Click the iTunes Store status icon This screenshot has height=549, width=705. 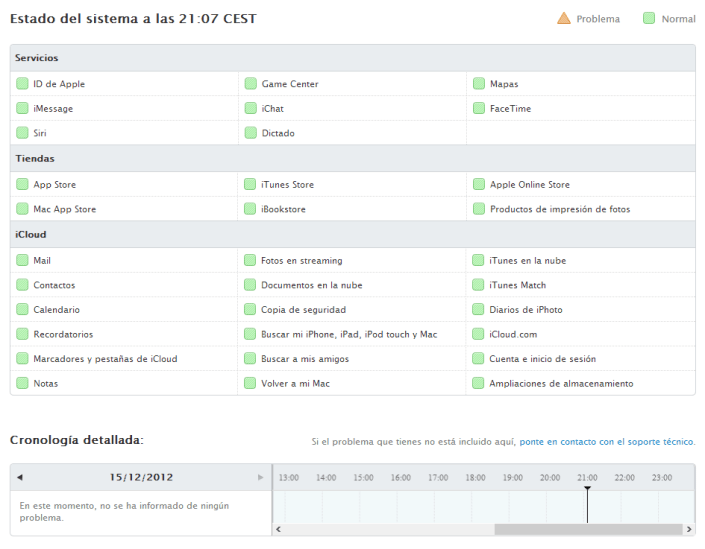tap(250, 184)
